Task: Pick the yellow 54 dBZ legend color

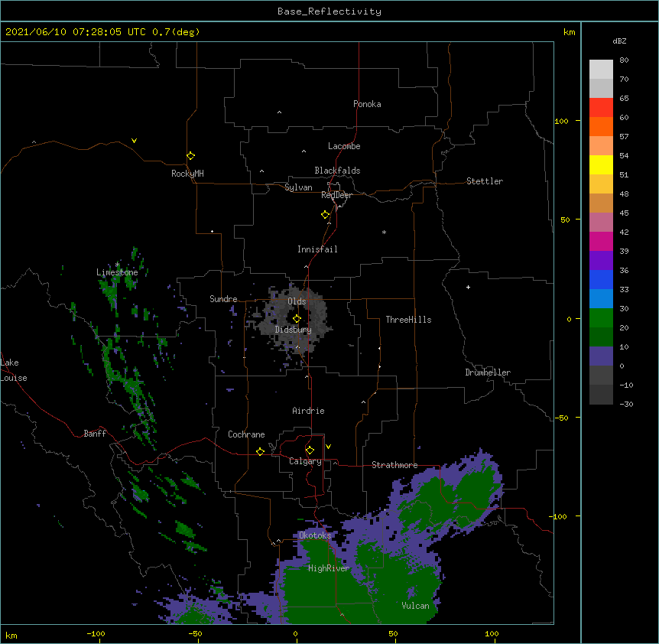Action: click(x=601, y=164)
